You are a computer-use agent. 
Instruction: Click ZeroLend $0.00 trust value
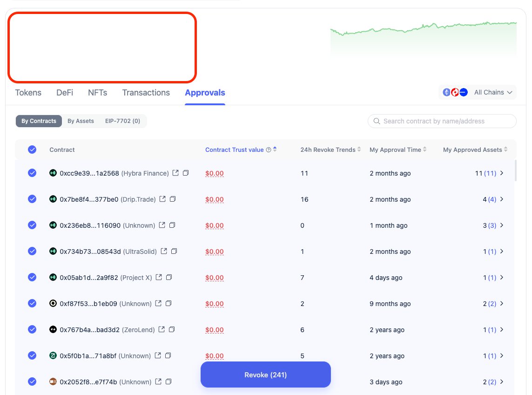(215, 330)
